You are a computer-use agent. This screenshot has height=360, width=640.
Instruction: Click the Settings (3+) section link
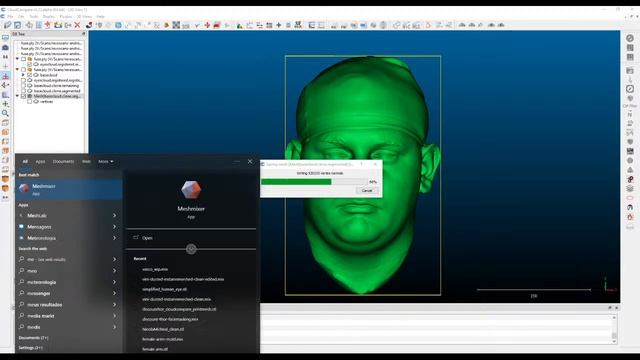pyautogui.click(x=31, y=348)
